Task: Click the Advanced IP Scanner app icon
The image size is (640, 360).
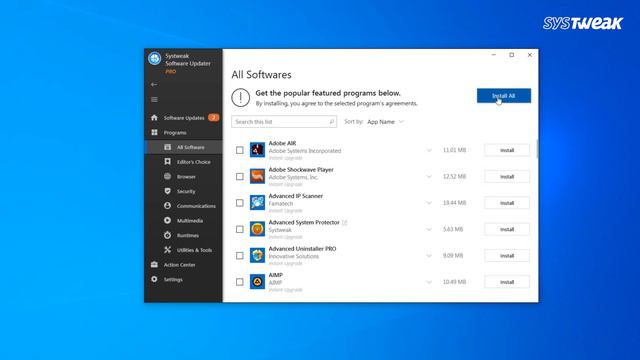Action: (258, 202)
